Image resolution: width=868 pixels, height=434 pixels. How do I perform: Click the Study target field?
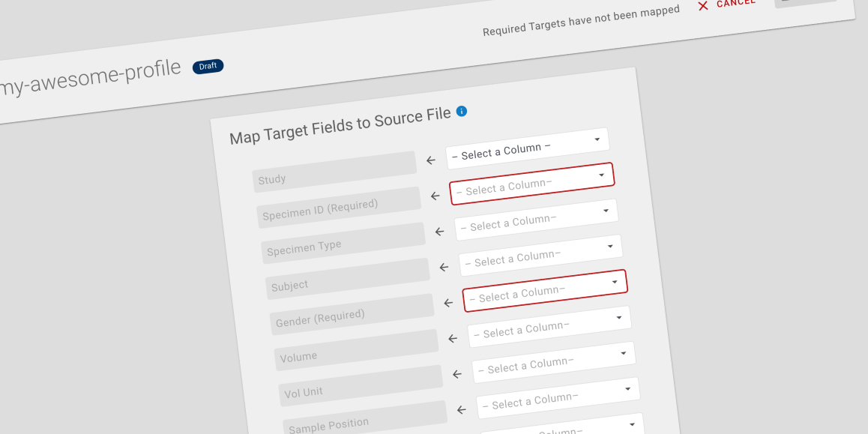click(335, 172)
